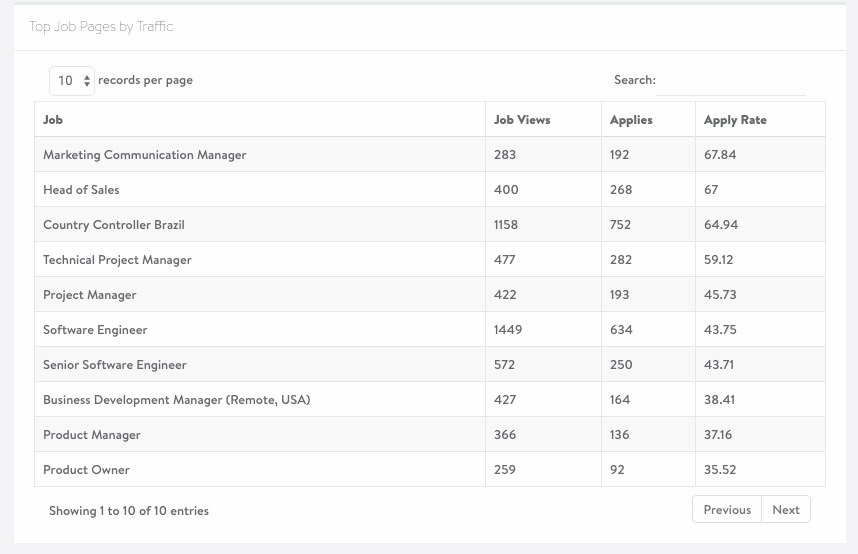
Task: Sort by Applies column header
Action: [648, 119]
